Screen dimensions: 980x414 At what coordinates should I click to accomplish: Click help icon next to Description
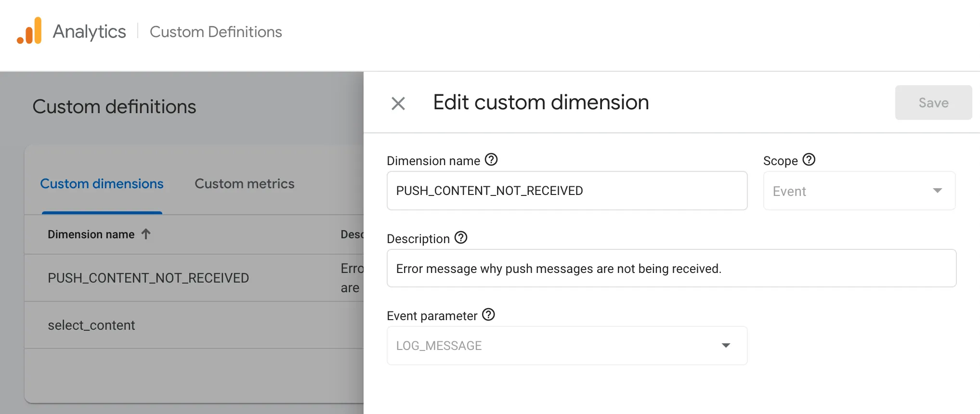pos(461,238)
